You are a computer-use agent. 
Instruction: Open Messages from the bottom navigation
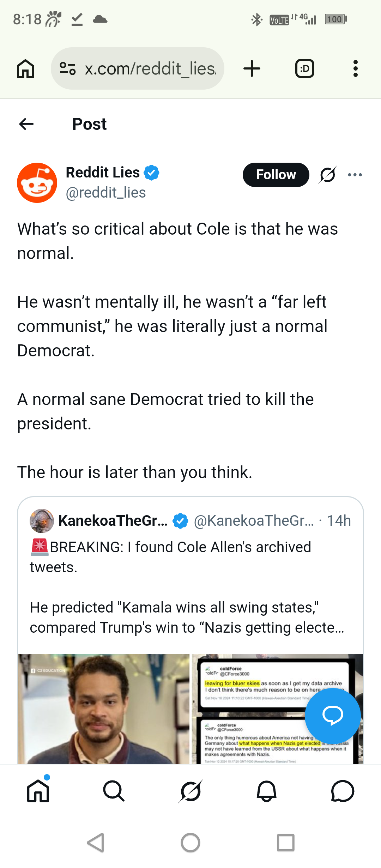(x=343, y=791)
